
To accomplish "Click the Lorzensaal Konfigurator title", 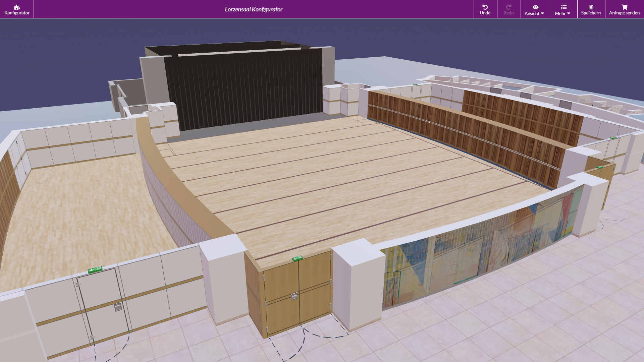I will tap(254, 9).
